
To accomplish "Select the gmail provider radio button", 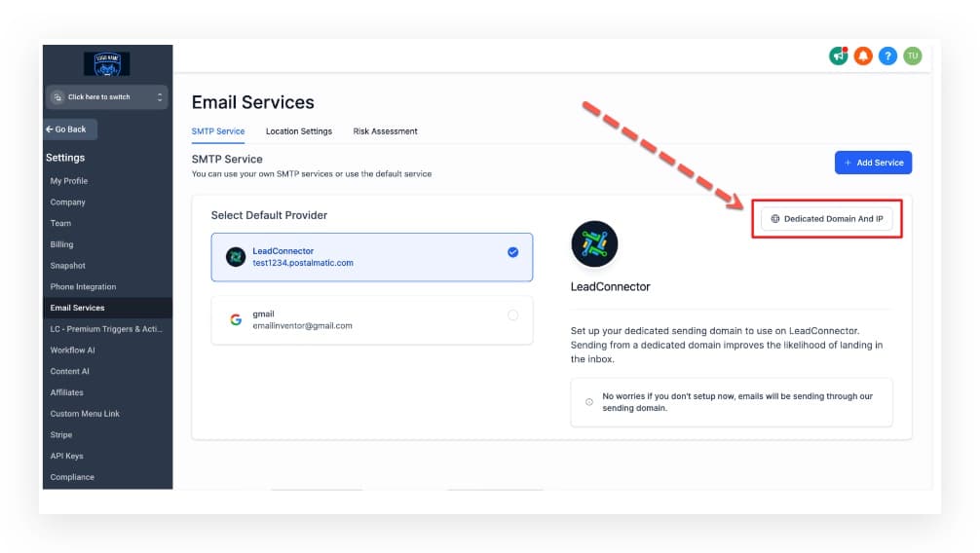I will pyautogui.click(x=513, y=314).
